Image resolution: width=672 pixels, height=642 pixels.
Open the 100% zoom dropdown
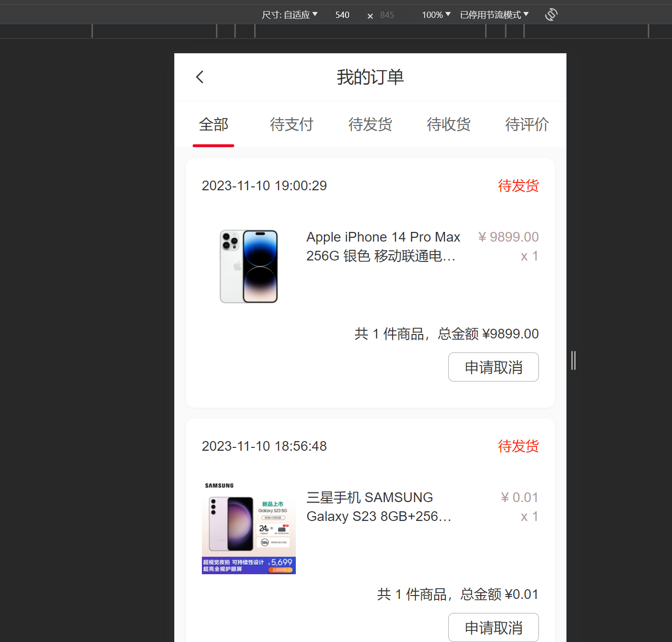coord(436,15)
